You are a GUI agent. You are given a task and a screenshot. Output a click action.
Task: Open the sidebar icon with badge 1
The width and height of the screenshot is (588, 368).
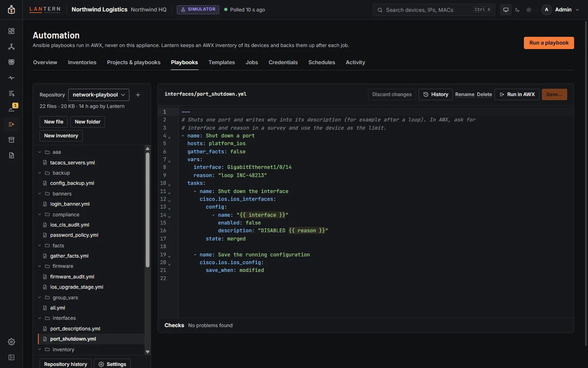(11, 109)
